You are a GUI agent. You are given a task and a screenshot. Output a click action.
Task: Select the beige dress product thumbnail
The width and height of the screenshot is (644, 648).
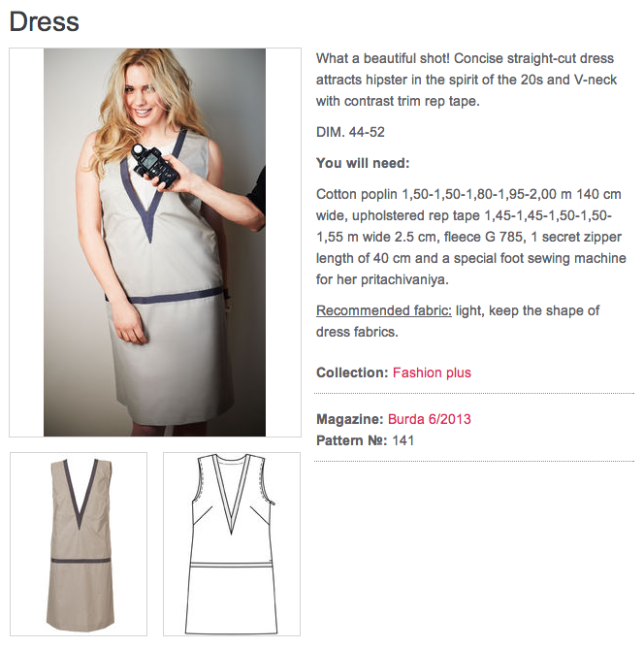[79, 544]
